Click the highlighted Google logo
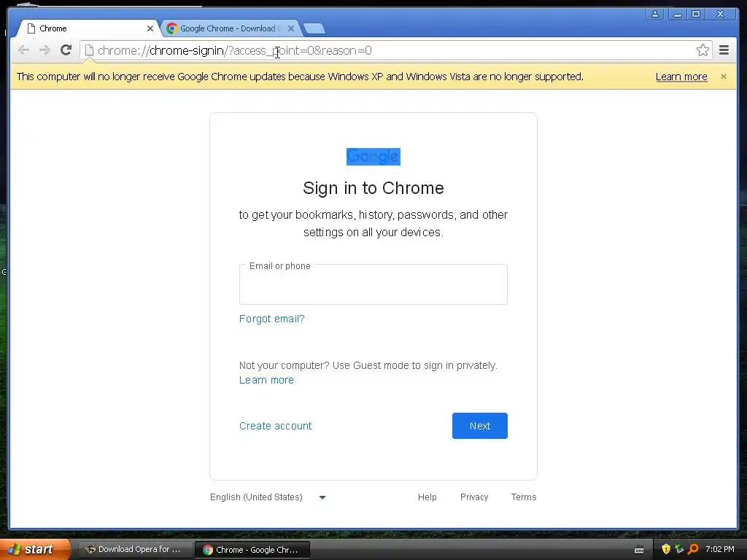The height and width of the screenshot is (560, 747). 373,157
